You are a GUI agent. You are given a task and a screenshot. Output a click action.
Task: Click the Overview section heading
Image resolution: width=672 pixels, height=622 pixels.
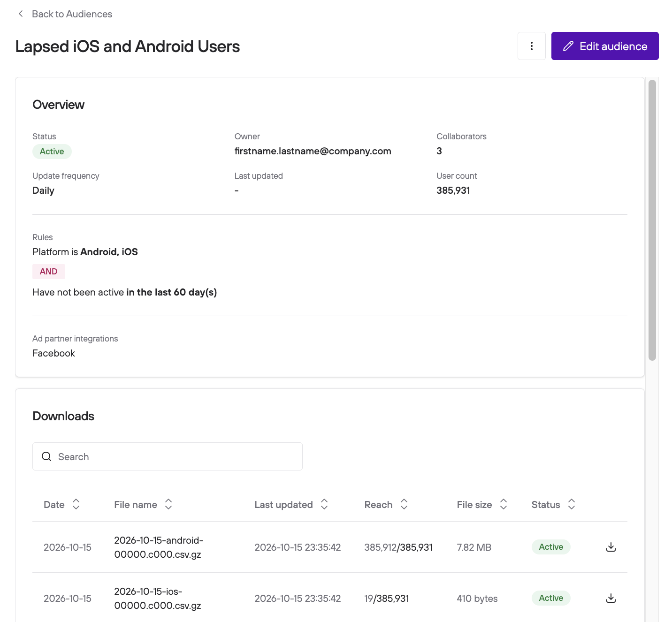click(59, 105)
